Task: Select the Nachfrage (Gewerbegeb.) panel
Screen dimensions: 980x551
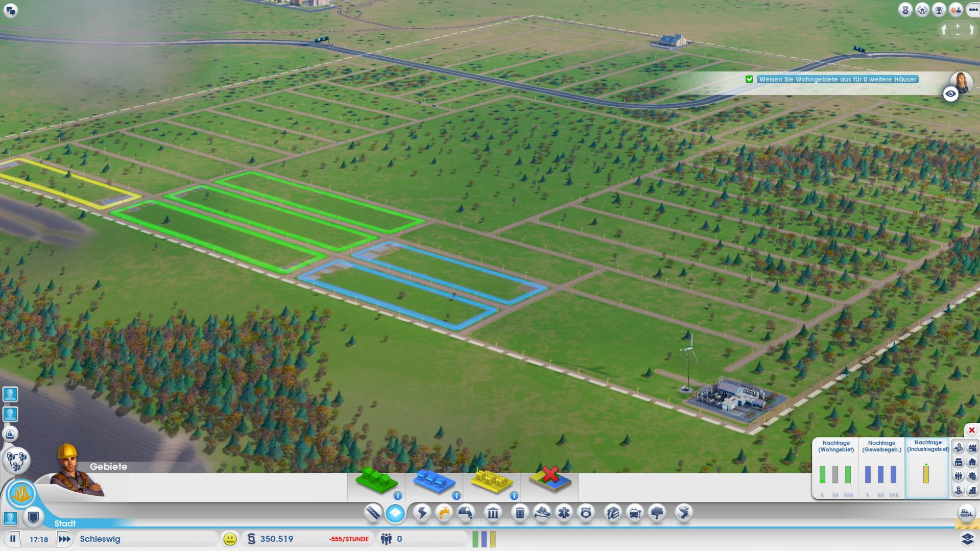Action: [x=881, y=468]
